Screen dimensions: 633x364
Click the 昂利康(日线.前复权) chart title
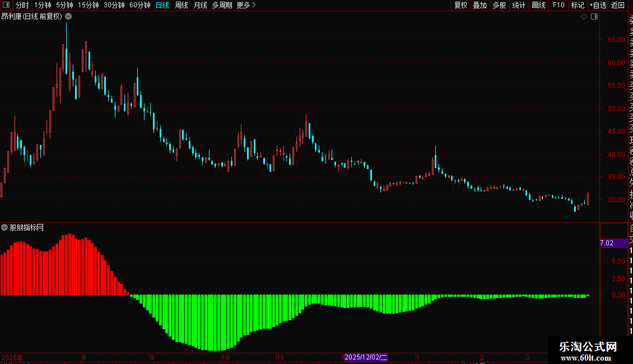pos(31,17)
